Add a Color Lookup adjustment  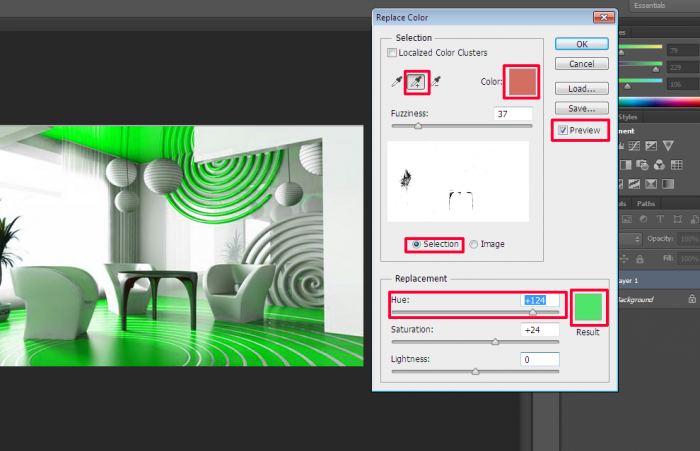677,165
